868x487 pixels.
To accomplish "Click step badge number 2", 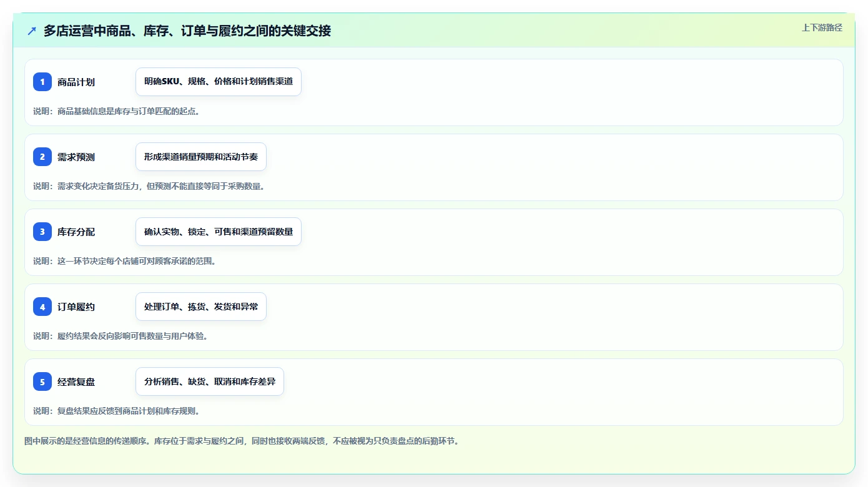I will 42,157.
